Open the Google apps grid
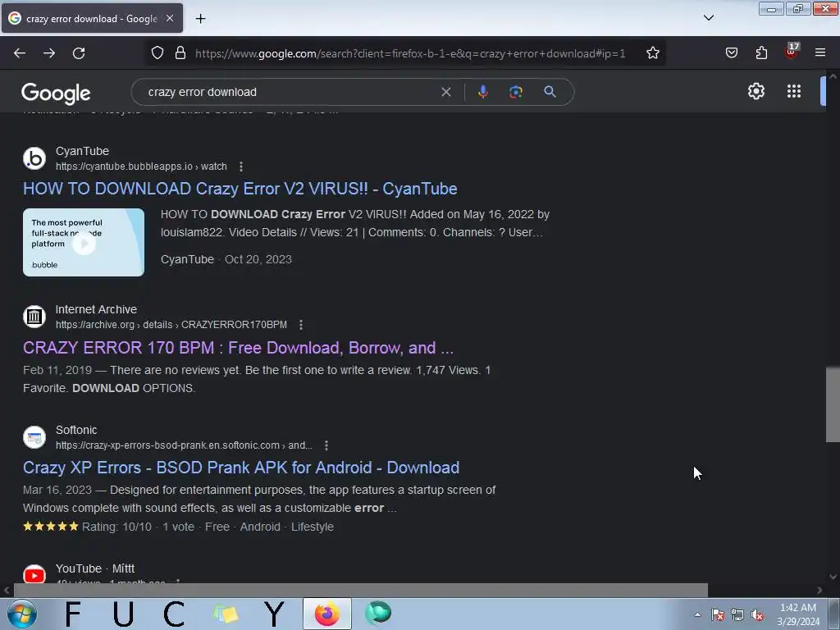The image size is (840, 630). (x=794, y=91)
